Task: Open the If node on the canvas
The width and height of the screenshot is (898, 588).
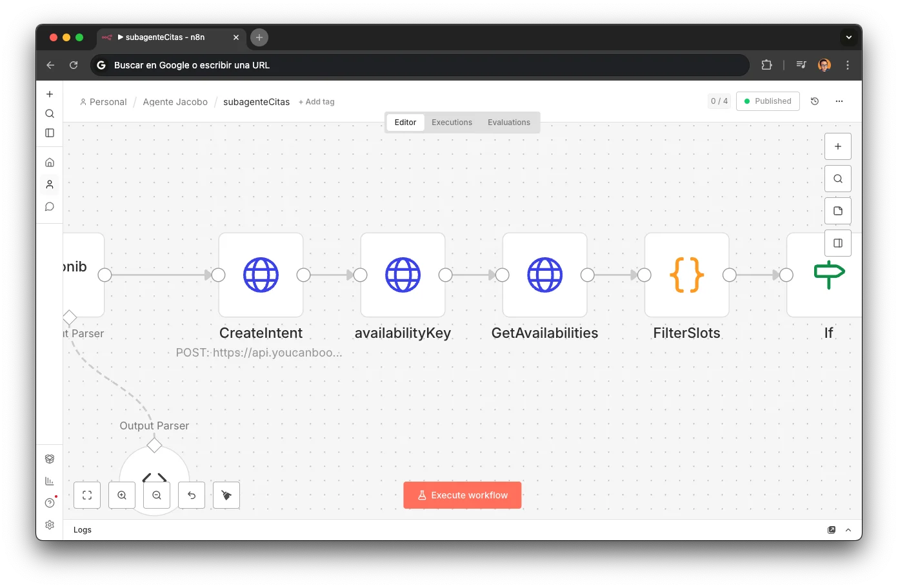Action: coord(828,275)
